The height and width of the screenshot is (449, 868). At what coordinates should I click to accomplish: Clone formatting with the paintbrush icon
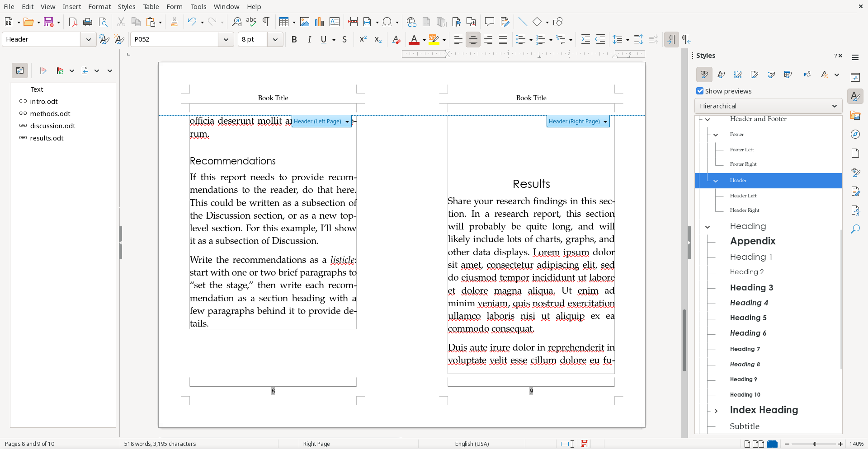[174, 22]
